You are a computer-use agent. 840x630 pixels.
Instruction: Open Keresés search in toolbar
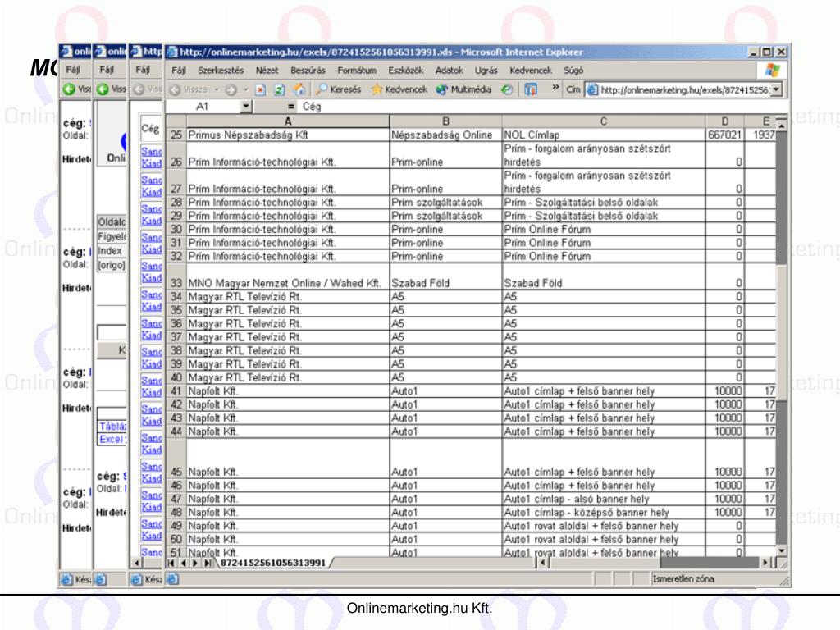pyautogui.click(x=339, y=89)
